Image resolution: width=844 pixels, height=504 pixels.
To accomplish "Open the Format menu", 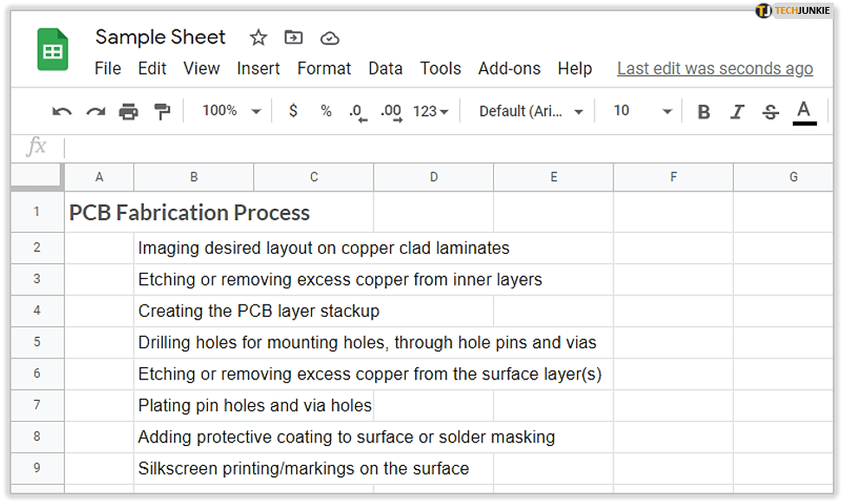I will click(324, 68).
